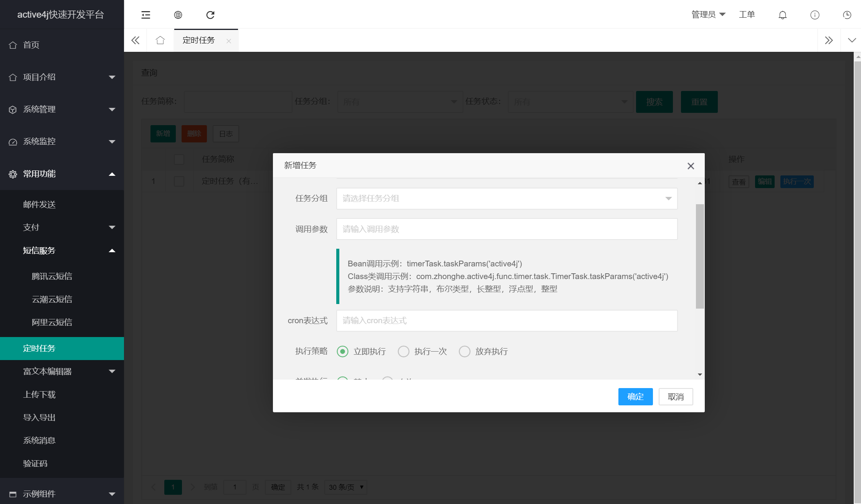861x504 pixels.
Task: Click the green 新增 button
Action: coord(163,134)
